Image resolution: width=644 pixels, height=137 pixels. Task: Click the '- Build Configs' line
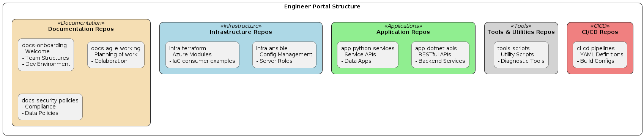595,61
